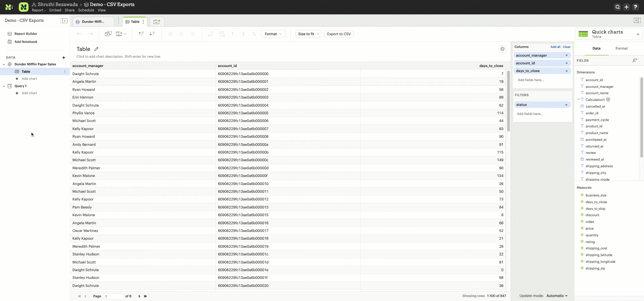The width and height of the screenshot is (644, 301).
Task: Toggle the right side panel
Action: [637, 20]
